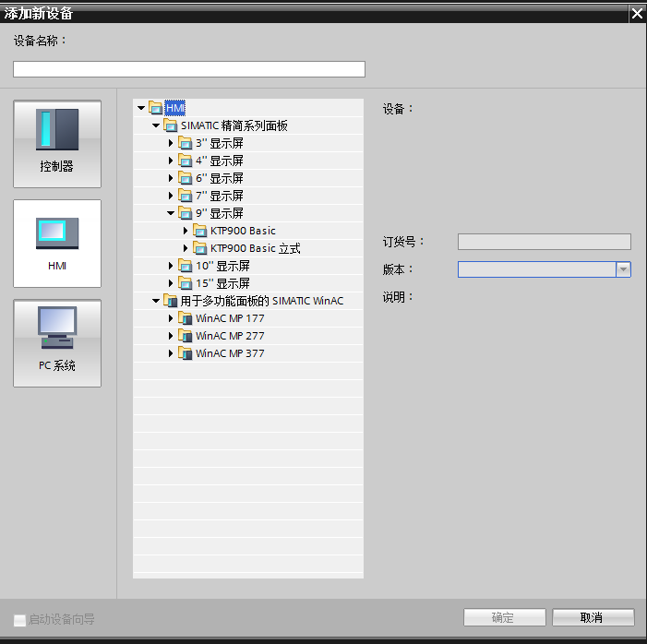Select the 9" 显示屏 tree label

coord(219,213)
